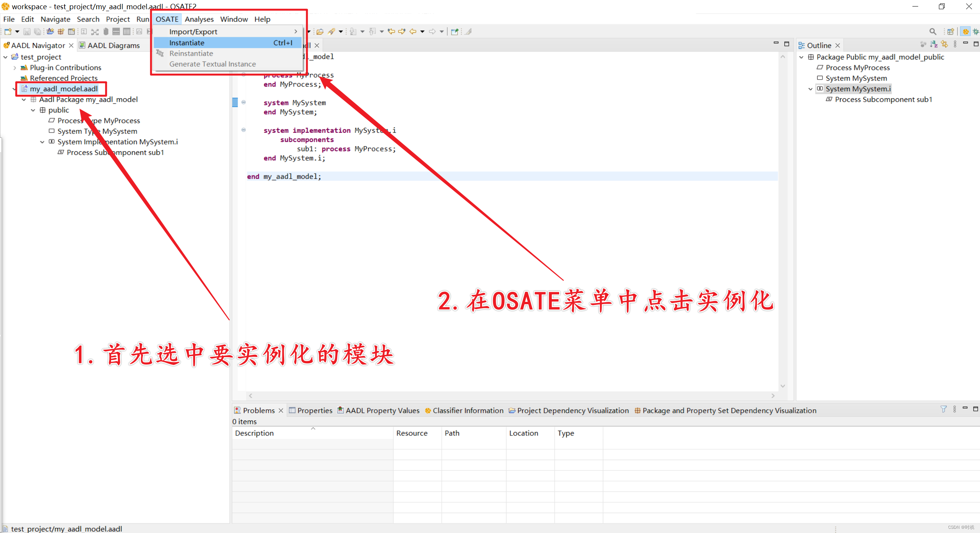Select Instantiate in the OSATE menu
980x533 pixels.
point(187,43)
